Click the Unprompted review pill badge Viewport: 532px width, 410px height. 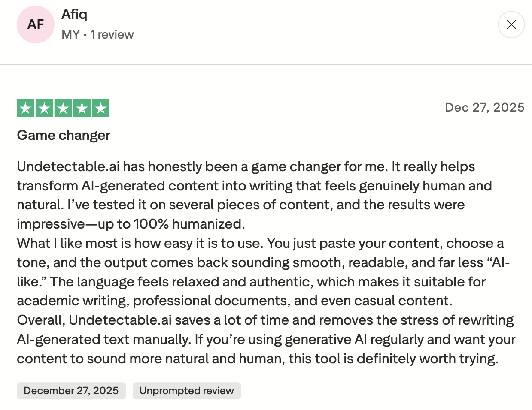point(186,391)
